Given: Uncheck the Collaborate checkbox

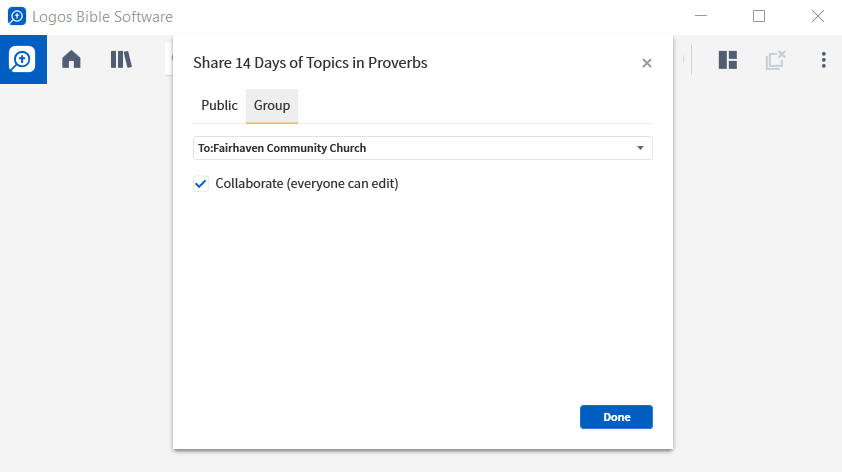Looking at the screenshot, I should 201,184.
